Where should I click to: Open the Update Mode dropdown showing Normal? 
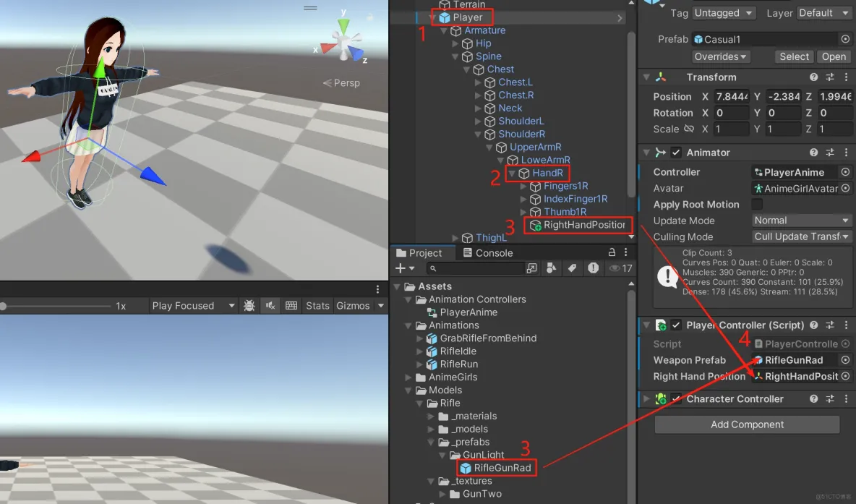(x=801, y=220)
